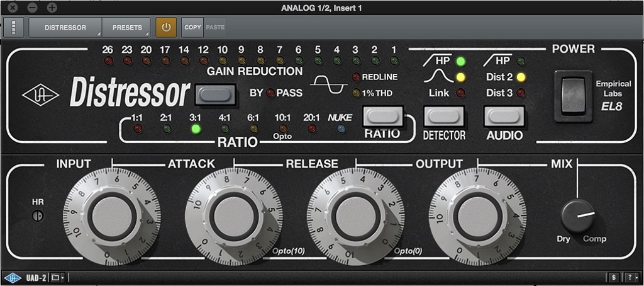
Task: Click the lit 3:1 ratio LED
Action: [196, 129]
